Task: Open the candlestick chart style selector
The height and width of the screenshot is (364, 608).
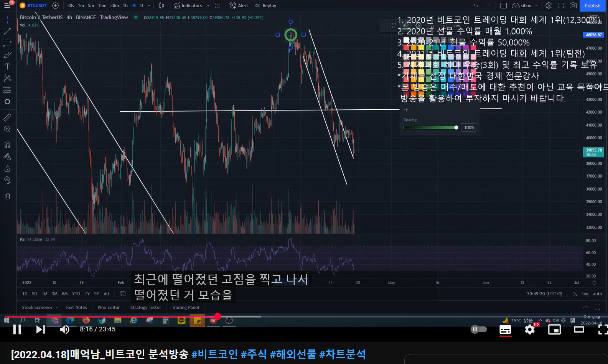Action: pos(161,5)
